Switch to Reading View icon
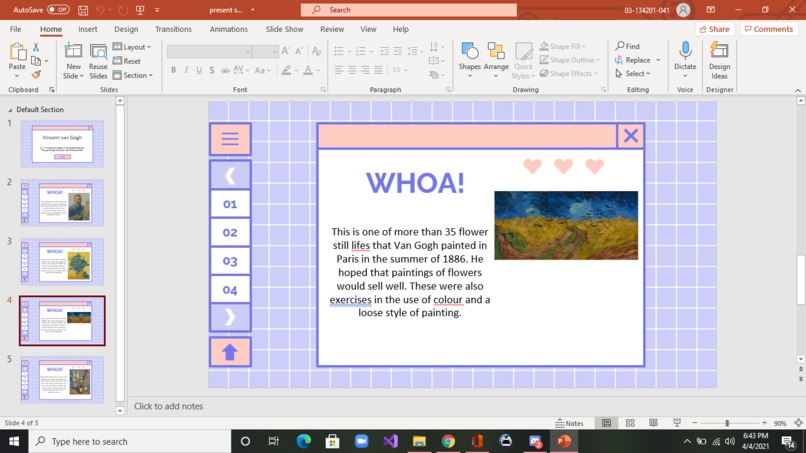This screenshot has height=453, width=806. click(x=653, y=423)
